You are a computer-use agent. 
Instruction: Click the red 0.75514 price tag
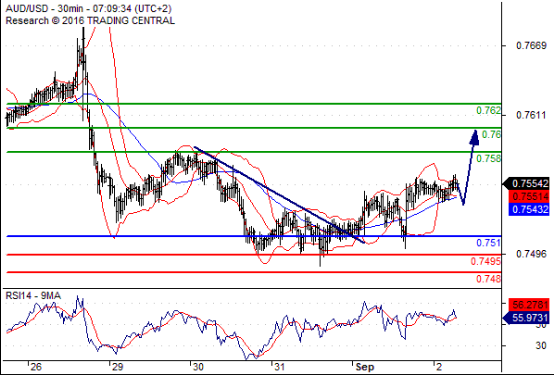(529, 196)
